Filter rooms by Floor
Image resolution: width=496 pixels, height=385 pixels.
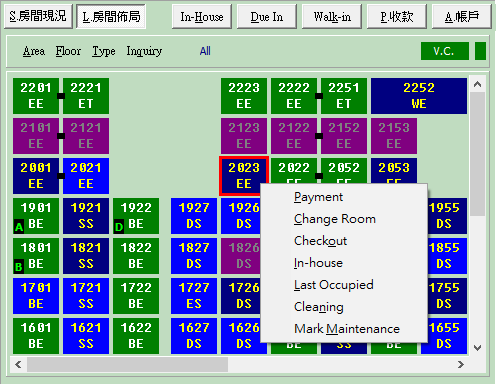click(x=68, y=51)
